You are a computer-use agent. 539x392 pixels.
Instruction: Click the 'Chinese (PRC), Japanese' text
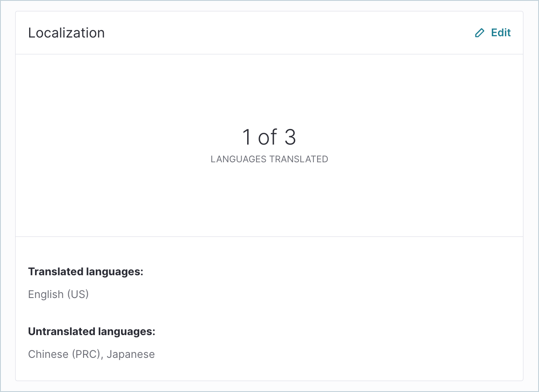click(91, 354)
